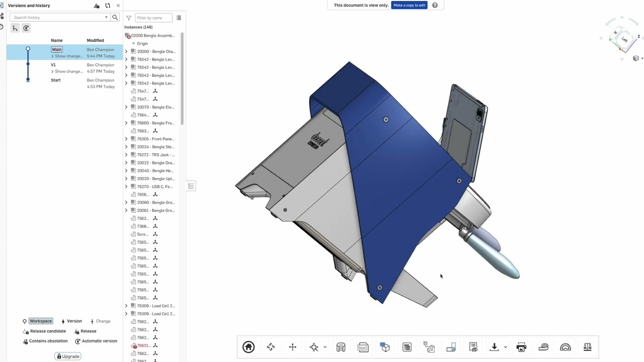Open the zoom options dropdown arrow
The width and height of the screenshot is (644, 362).
coord(325,347)
